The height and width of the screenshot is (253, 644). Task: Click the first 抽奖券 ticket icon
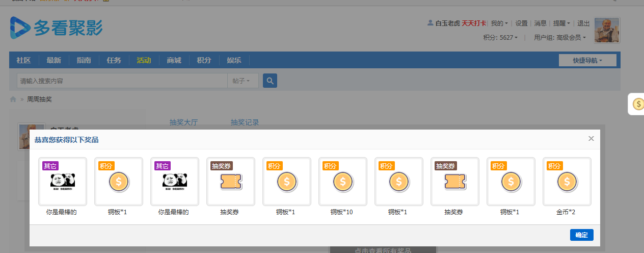230,182
